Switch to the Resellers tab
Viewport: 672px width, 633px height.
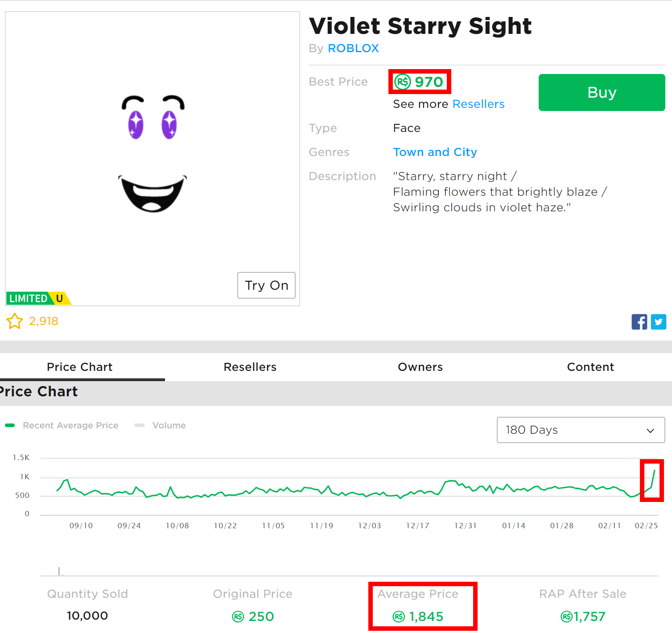click(x=250, y=367)
